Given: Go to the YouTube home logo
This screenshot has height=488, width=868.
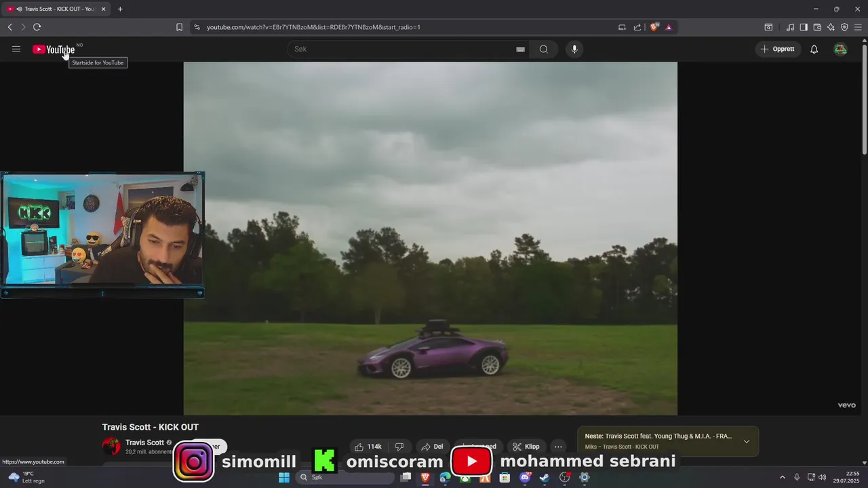Looking at the screenshot, I should (x=54, y=49).
